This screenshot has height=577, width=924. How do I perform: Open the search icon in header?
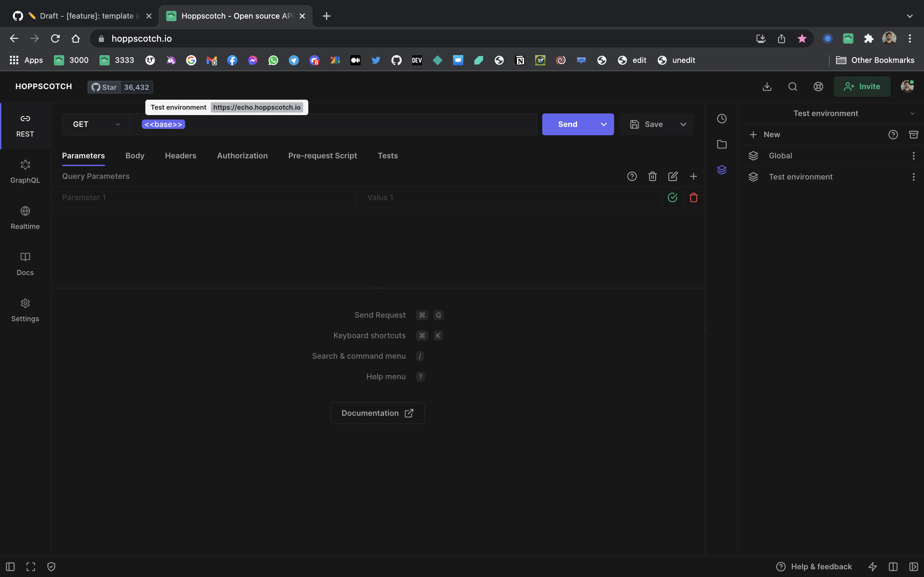793,87
